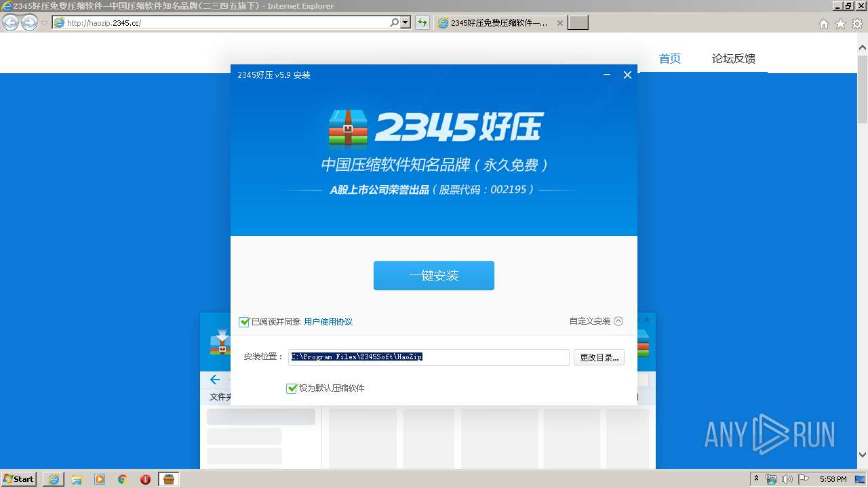Click Internet Explorer taskbar icon
This screenshot has width=868, height=488.
[54, 479]
